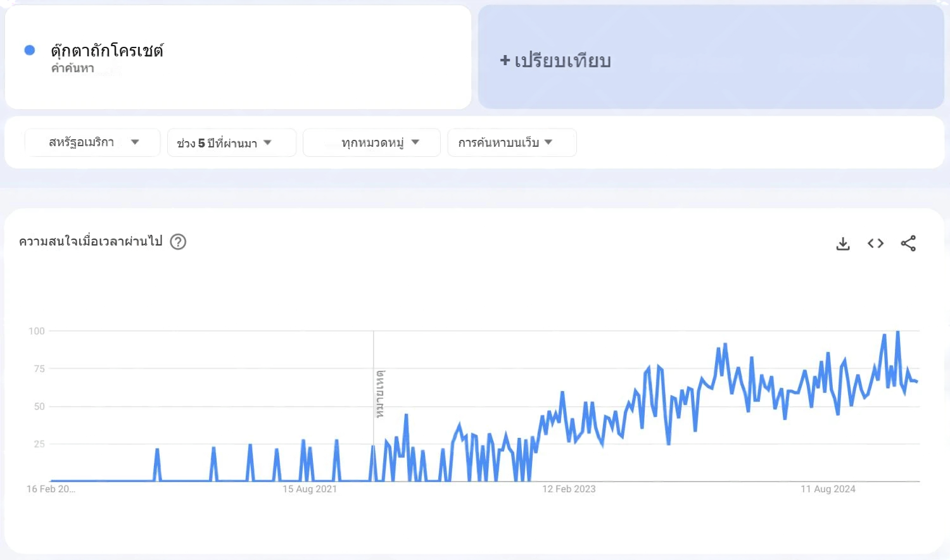Screen dimensions: 950x560
Task: Click the คำค้นหา label under the term
Action: pos(73,68)
